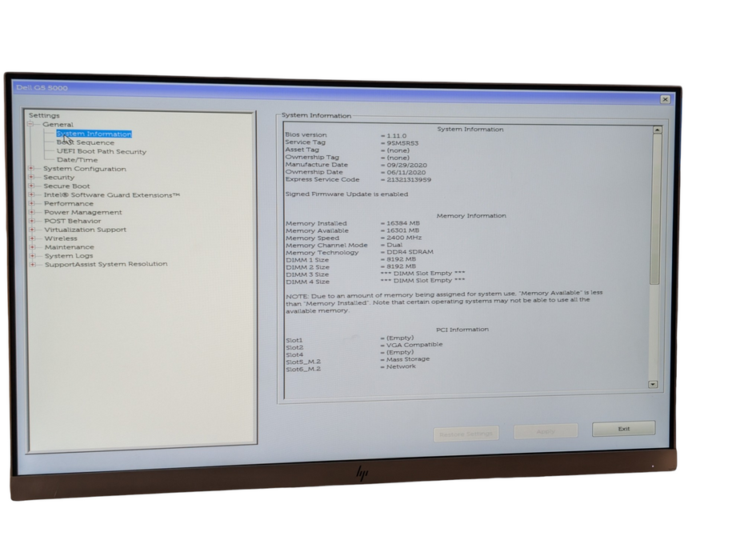Viewport: 744px width, 560px height.
Task: Click Memory Channel Mode value Dual
Action: click(394, 245)
